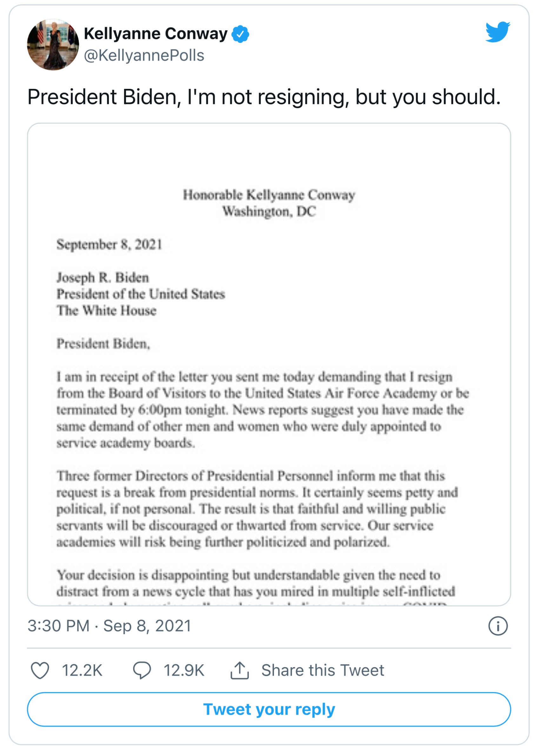Click the "I'm not resigning, but you should" tweet text
The image size is (538, 756).
(264, 97)
